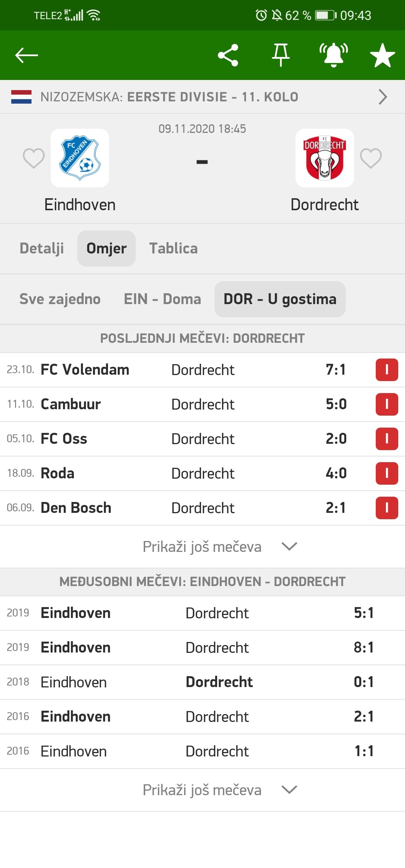The width and height of the screenshot is (405, 868).
Task: Open the Eerste Divisie league chevron
Action: pos(382,97)
